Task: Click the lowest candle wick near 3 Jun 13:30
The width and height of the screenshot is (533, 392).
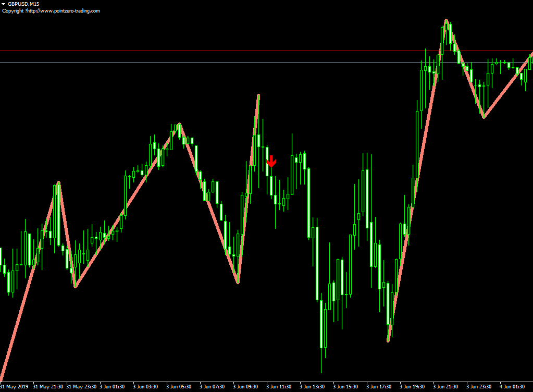Action: point(321,371)
